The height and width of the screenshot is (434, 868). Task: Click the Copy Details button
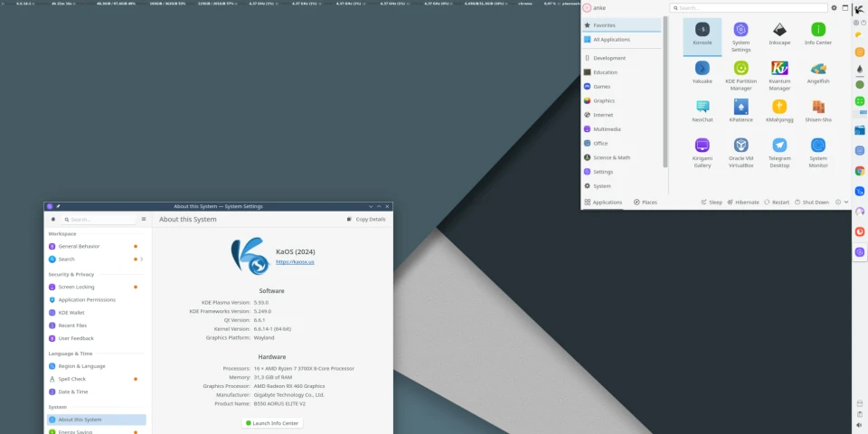[x=366, y=219]
